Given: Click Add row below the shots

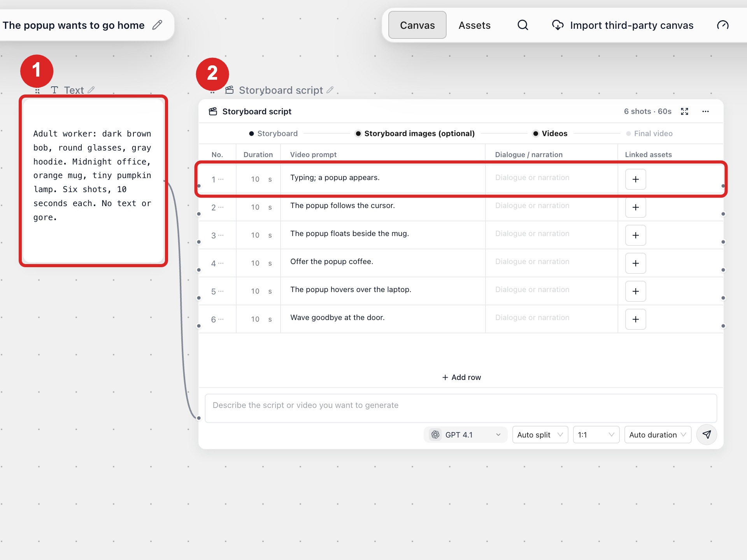Looking at the screenshot, I should coord(461,377).
